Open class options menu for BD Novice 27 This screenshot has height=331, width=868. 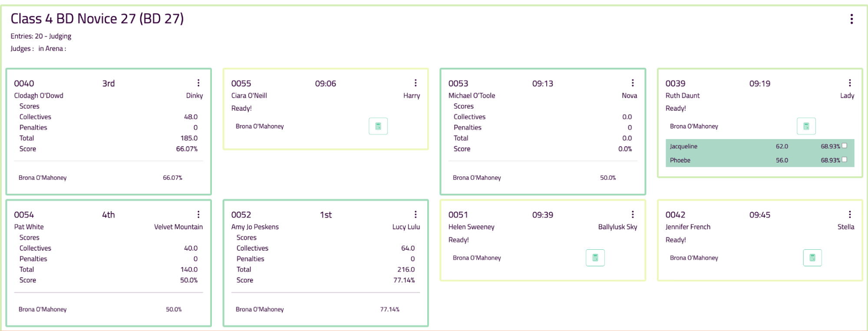(851, 19)
